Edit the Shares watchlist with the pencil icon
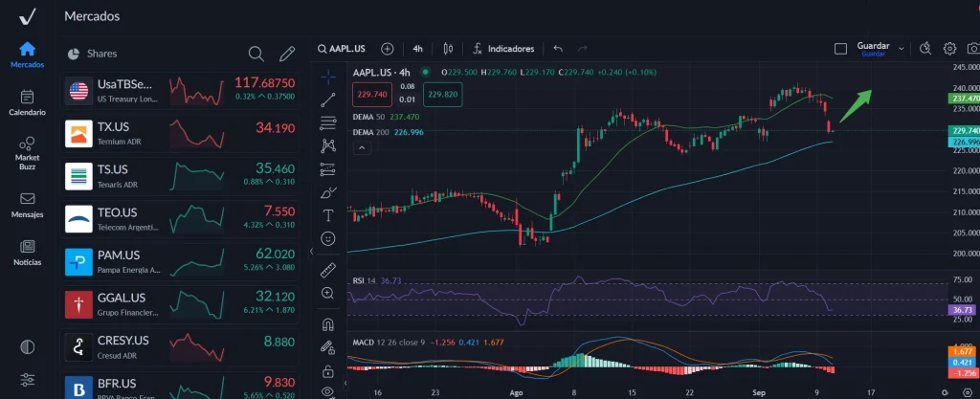This screenshot has width=980, height=399. (x=287, y=54)
